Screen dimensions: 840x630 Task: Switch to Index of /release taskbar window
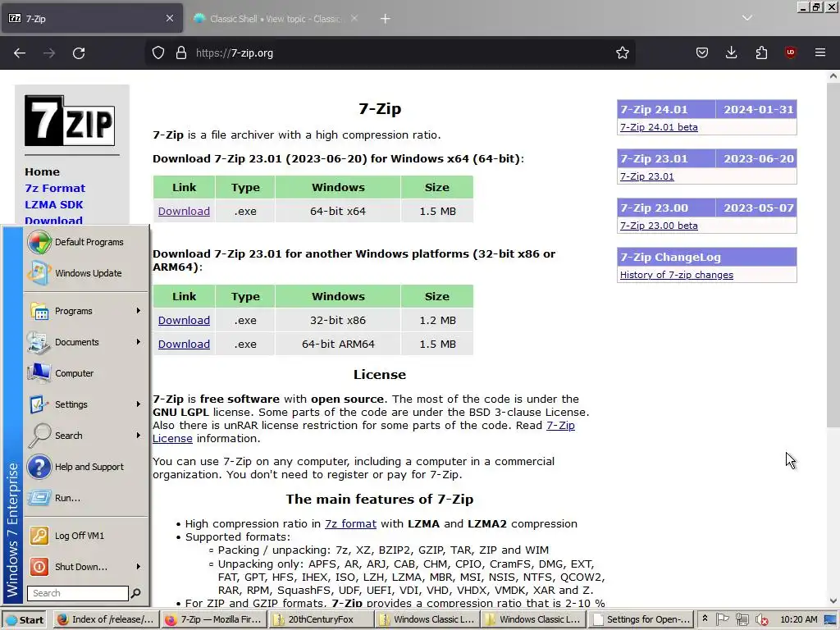(x=105, y=620)
